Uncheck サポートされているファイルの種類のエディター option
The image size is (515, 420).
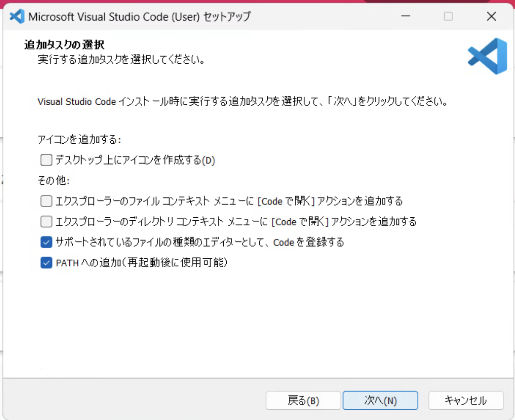coord(46,243)
